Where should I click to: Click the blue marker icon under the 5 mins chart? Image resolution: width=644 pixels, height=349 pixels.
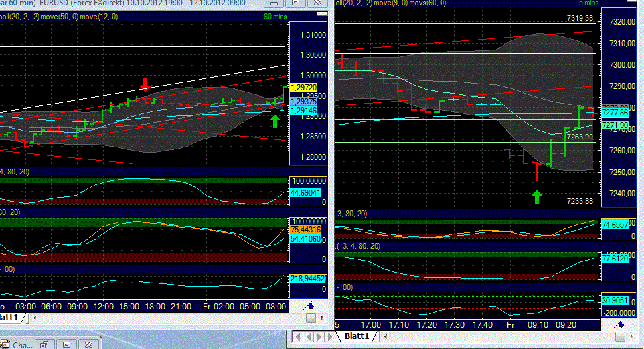click(x=619, y=324)
